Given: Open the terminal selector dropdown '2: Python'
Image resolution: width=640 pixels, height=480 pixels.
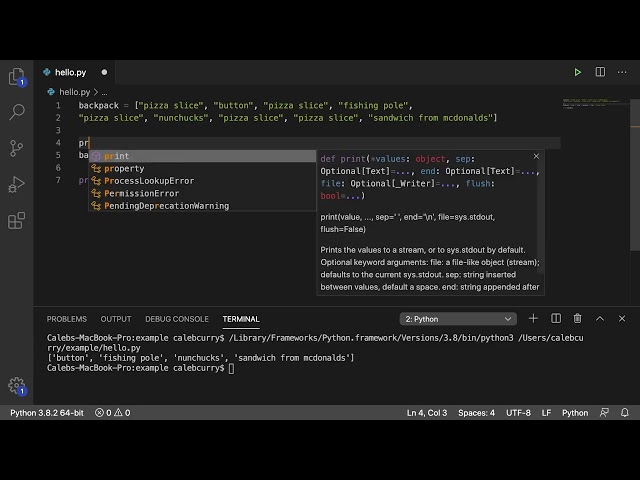Looking at the screenshot, I should 458,319.
